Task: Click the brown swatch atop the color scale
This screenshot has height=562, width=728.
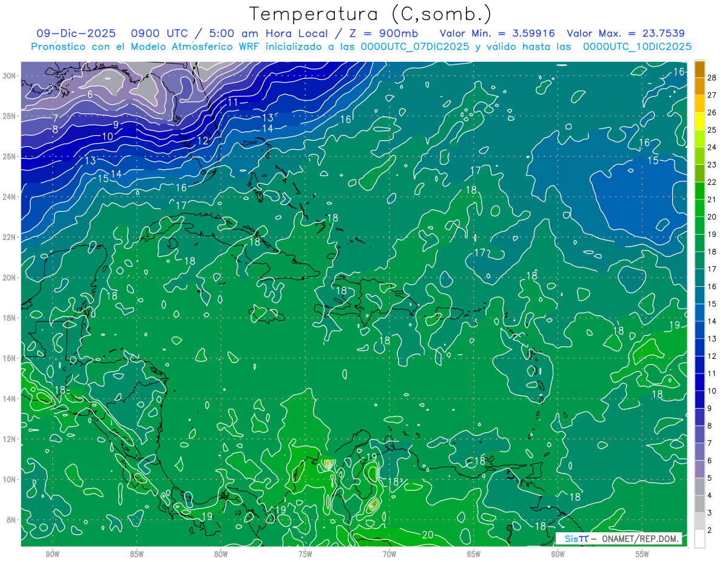Action: tap(699, 69)
